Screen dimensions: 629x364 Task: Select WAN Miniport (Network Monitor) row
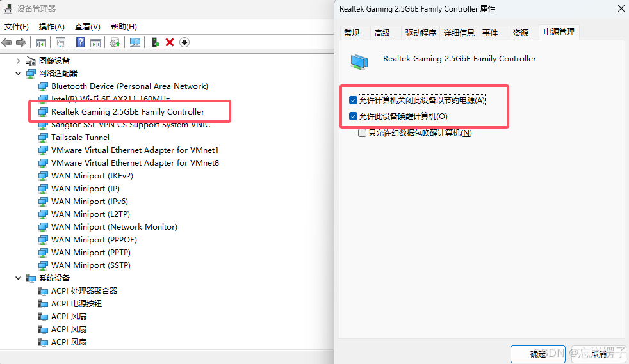tap(114, 227)
